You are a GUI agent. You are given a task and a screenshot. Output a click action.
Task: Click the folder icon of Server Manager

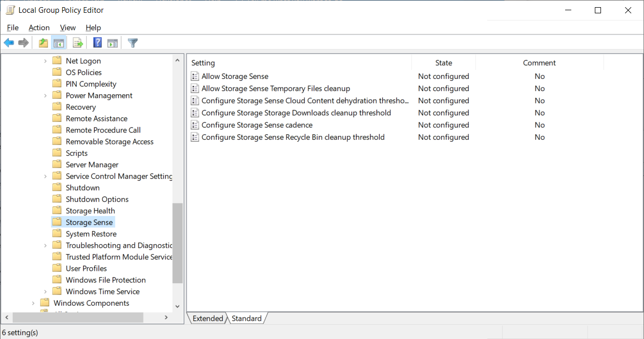(x=57, y=164)
